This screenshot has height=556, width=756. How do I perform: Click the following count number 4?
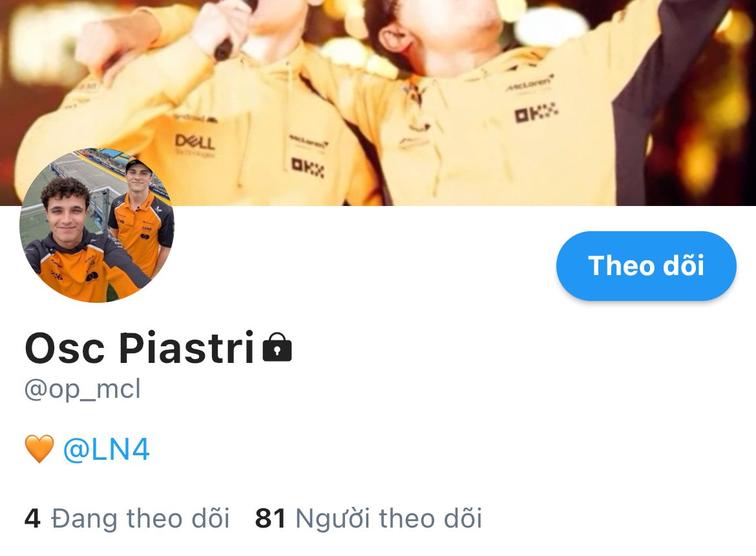(32, 519)
